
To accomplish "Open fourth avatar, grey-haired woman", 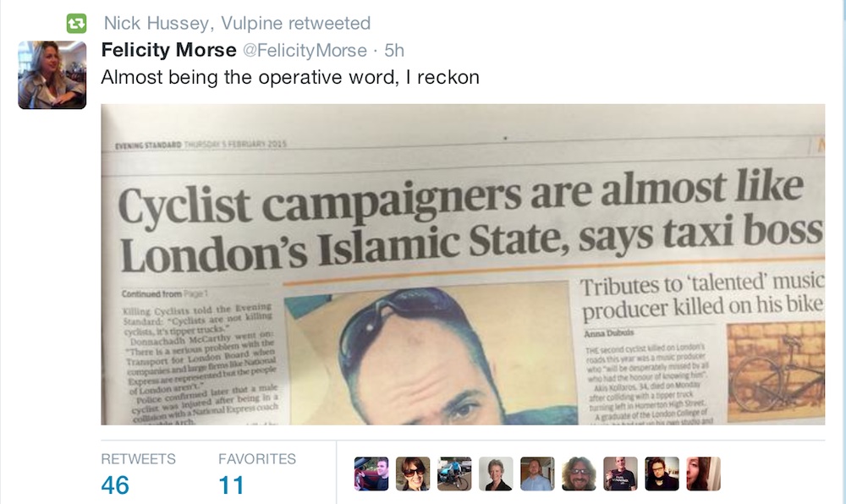I will [x=496, y=474].
